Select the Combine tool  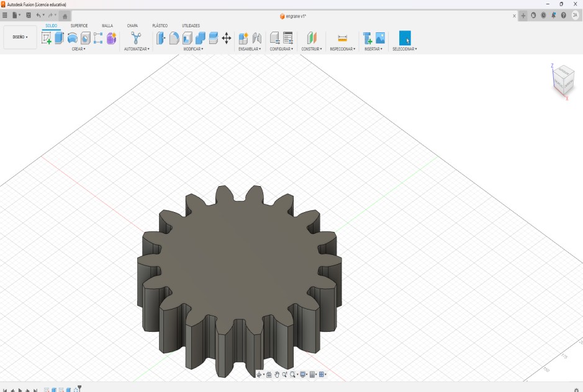coord(201,38)
